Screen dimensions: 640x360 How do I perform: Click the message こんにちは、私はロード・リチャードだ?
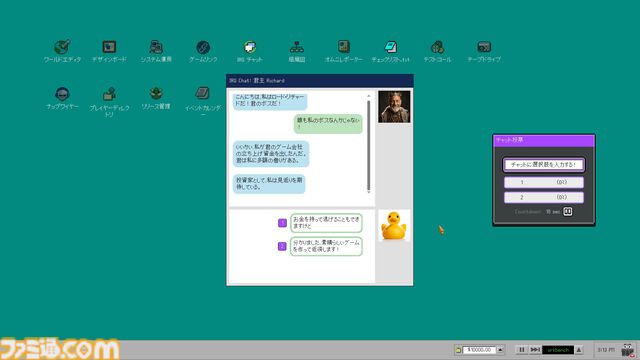pyautogui.click(x=270, y=102)
